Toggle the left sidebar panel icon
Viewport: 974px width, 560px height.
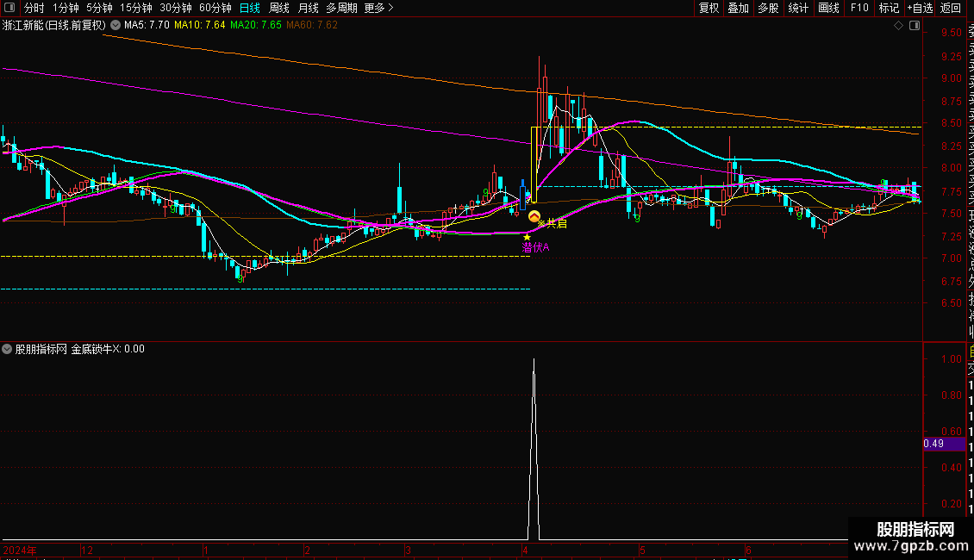point(9,8)
